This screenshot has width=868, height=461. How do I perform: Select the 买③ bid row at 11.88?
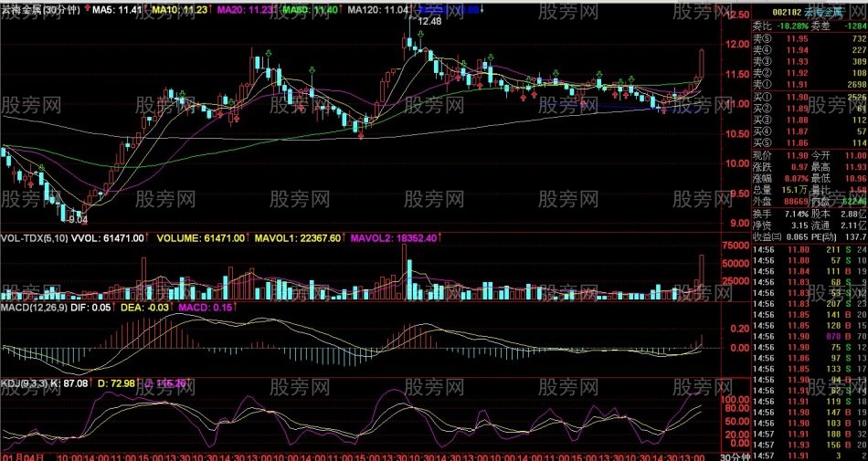click(810, 120)
